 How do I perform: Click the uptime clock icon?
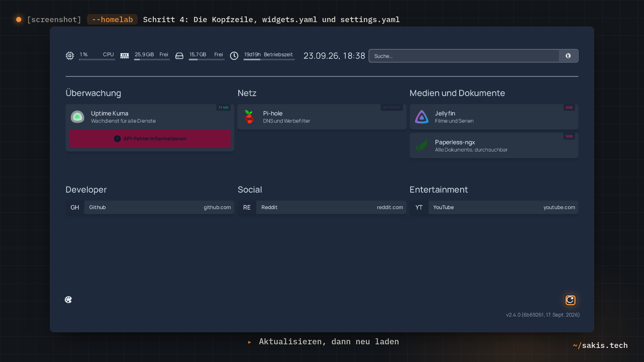[x=234, y=56]
